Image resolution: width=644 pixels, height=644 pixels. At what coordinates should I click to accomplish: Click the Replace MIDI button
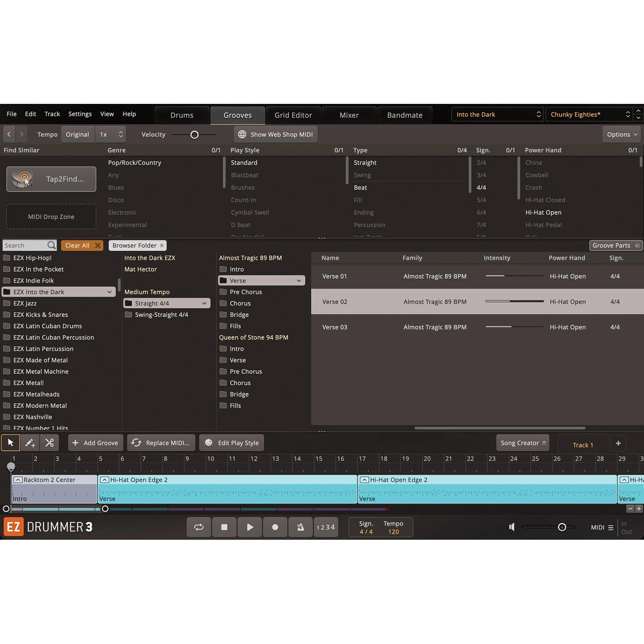pyautogui.click(x=161, y=443)
